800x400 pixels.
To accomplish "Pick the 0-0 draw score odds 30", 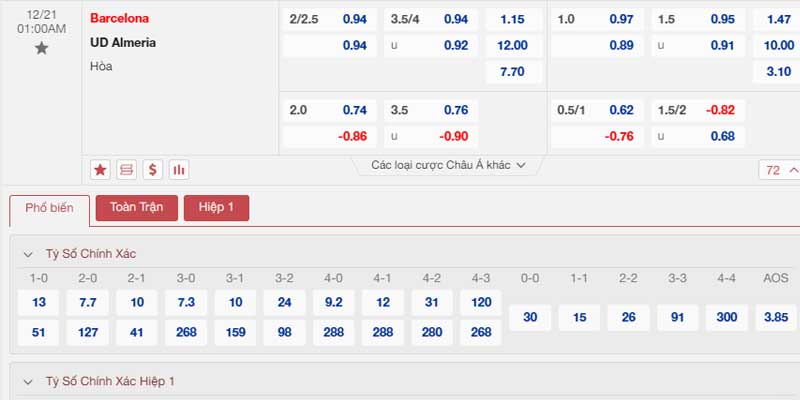I will tap(530, 317).
